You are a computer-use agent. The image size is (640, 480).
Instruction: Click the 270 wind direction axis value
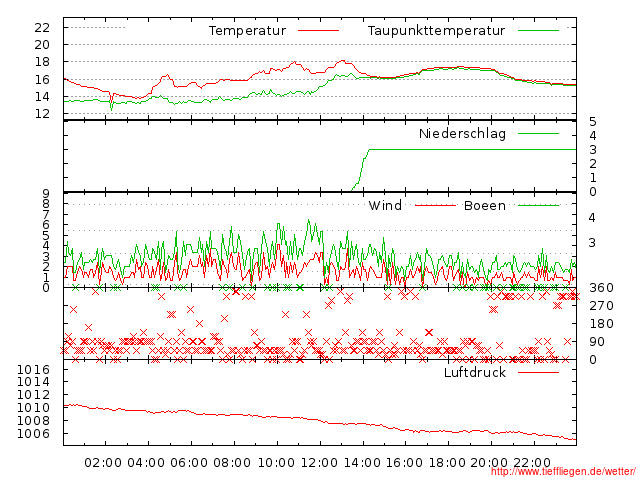tap(601, 306)
